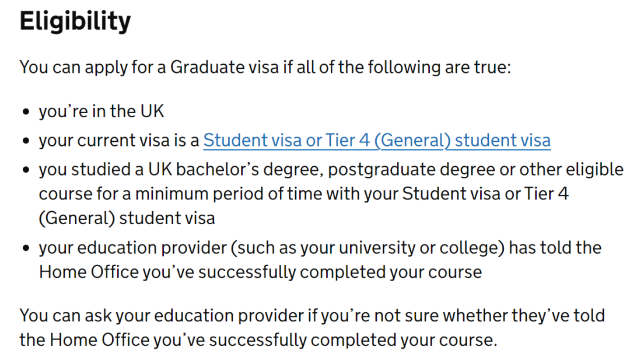
Task: Click the bullet dot before "your education provider"
Action: (26, 249)
